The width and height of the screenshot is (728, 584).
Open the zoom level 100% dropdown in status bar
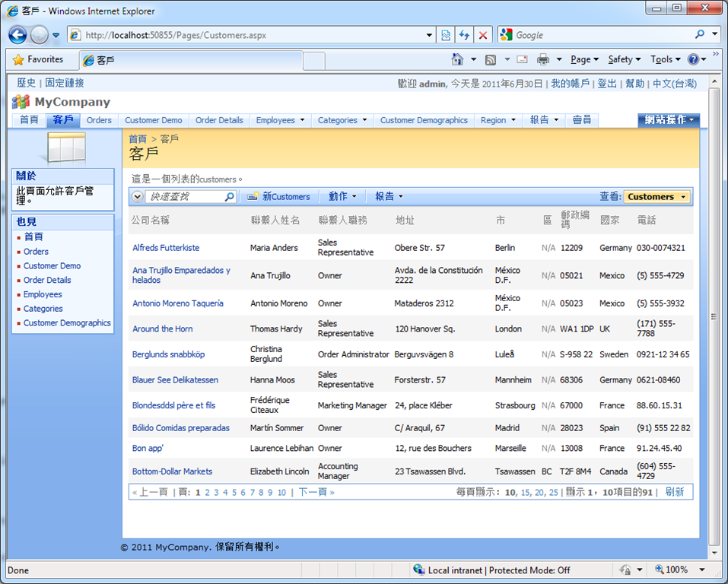(x=680, y=570)
